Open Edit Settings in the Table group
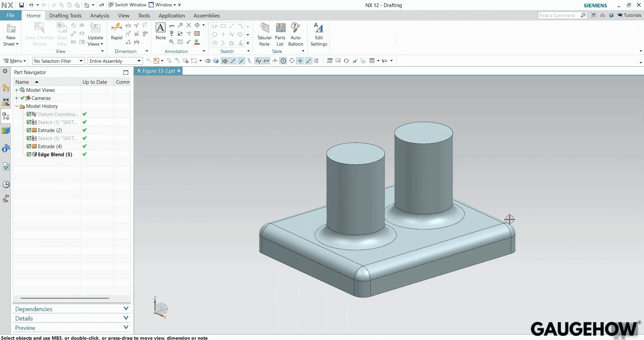Image resolution: width=644 pixels, height=340 pixels. click(x=318, y=34)
